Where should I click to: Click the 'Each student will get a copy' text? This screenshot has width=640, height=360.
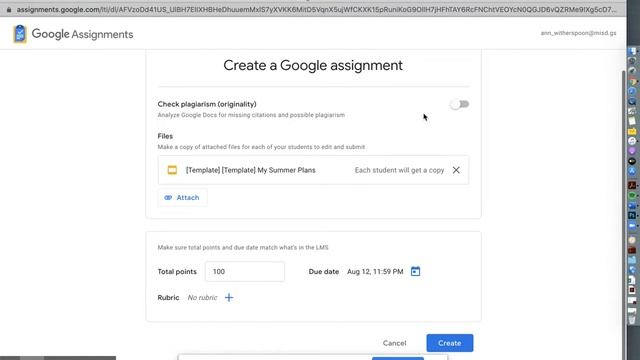[x=399, y=170]
